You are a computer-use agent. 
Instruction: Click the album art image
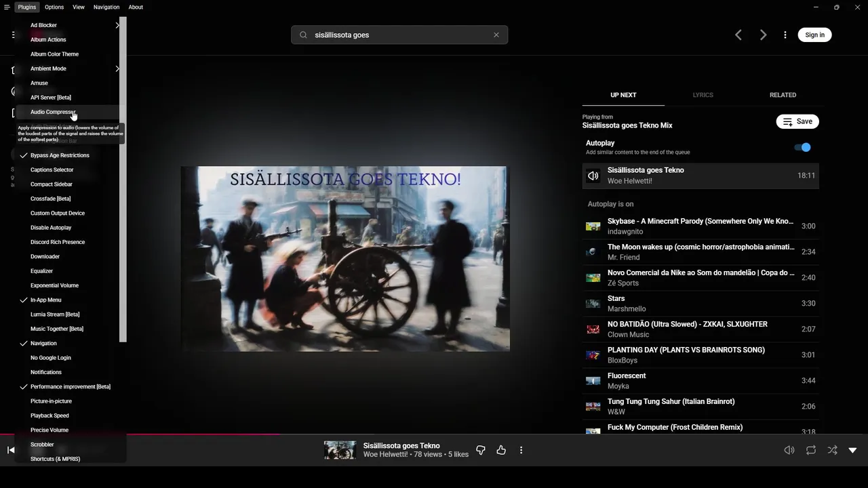click(x=345, y=259)
